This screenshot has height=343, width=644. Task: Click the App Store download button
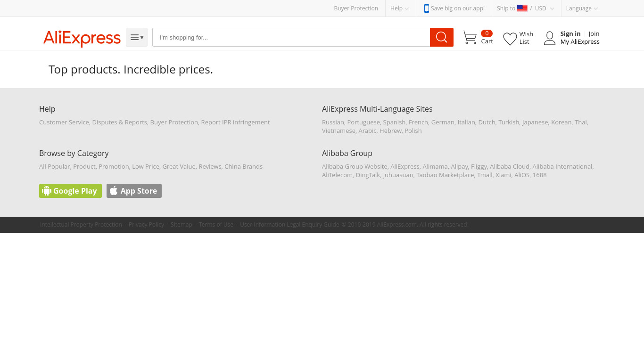point(134,191)
